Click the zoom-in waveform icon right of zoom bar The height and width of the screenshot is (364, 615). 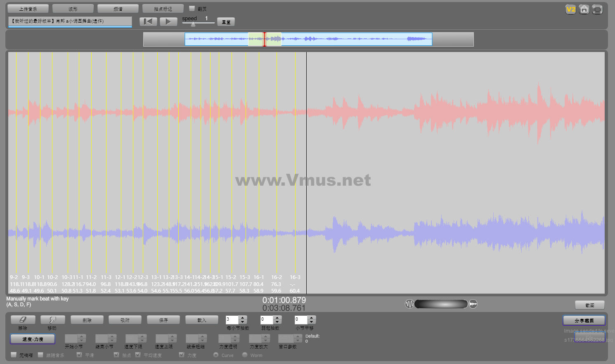[x=473, y=304]
